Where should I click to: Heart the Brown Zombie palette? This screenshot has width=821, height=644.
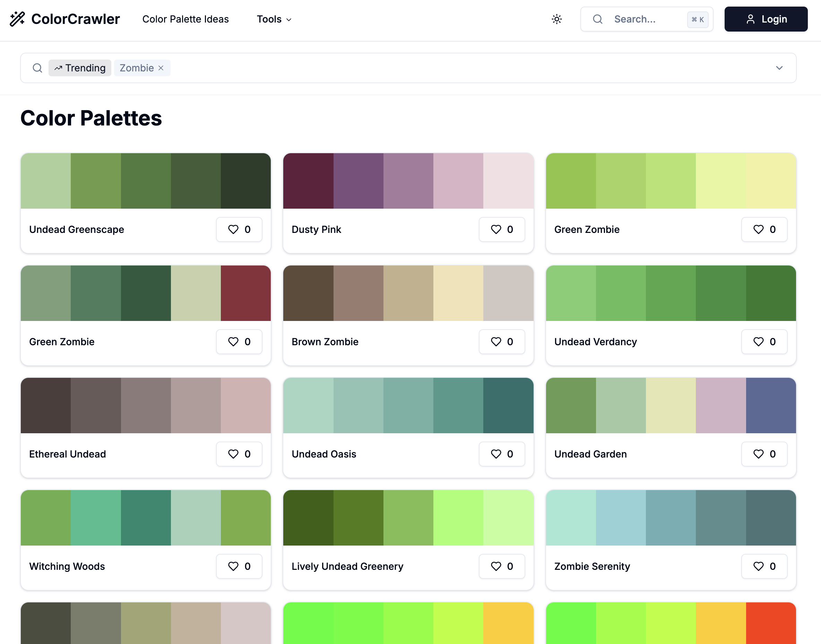501,342
